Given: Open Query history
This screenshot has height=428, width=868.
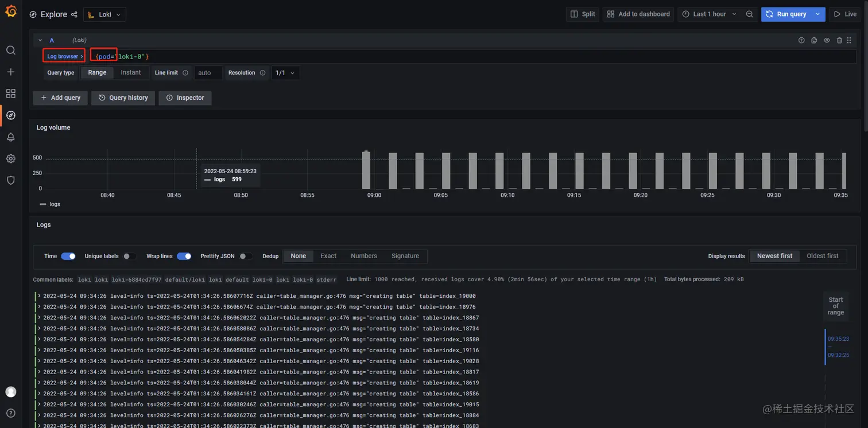Looking at the screenshot, I should point(123,98).
